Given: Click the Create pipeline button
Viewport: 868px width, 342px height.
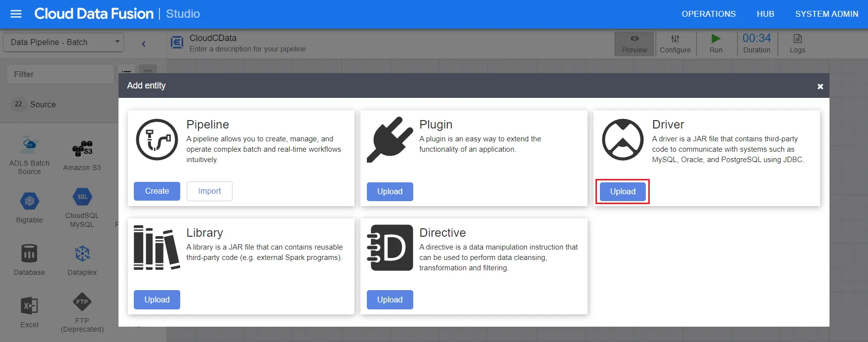Looking at the screenshot, I should 157,191.
